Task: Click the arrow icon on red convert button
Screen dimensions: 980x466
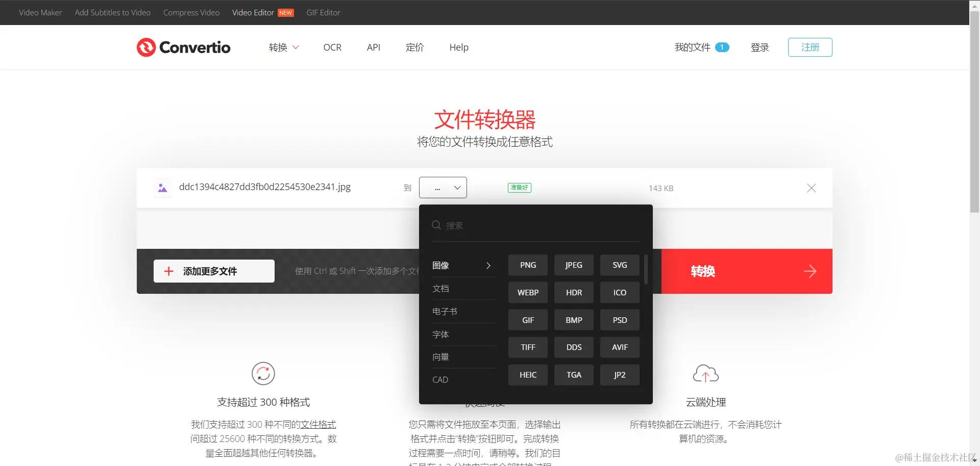Action: click(810, 271)
